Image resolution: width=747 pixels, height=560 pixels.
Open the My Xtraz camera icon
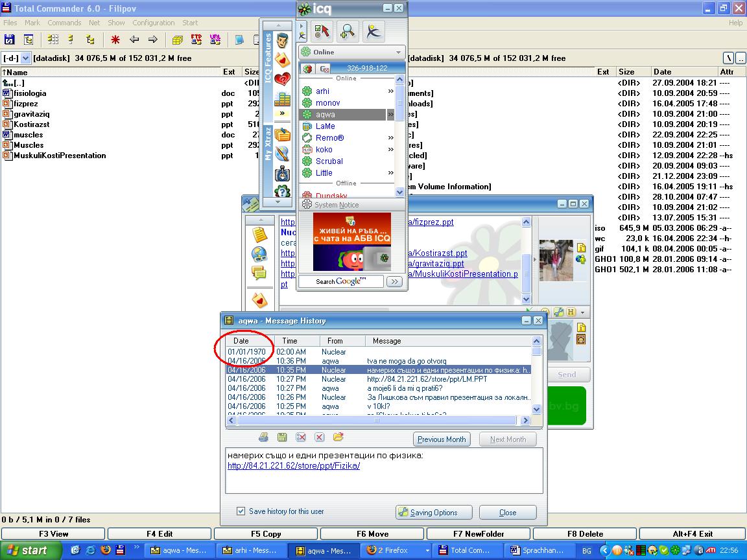click(x=282, y=173)
